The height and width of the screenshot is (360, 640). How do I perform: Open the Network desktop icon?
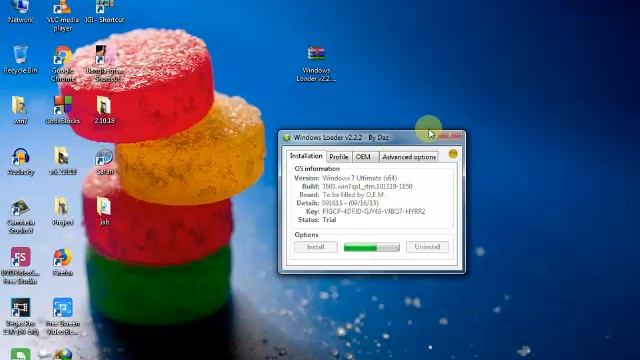point(20,11)
